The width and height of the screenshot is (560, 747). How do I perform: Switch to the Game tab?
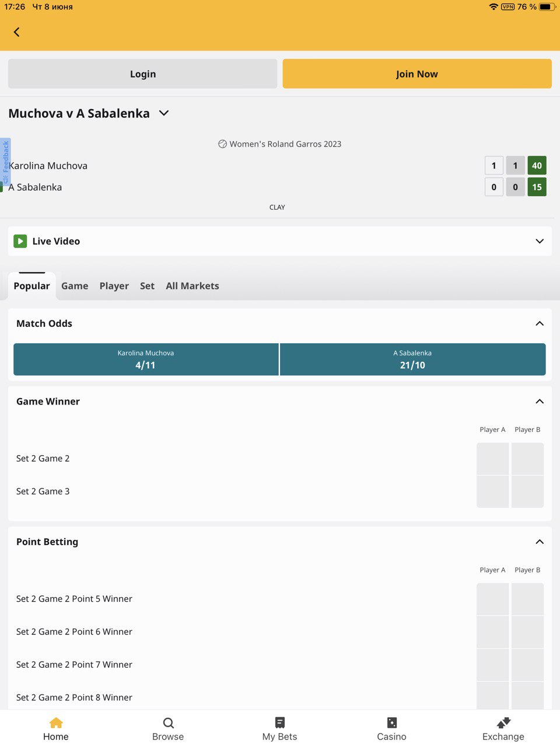[x=75, y=286]
